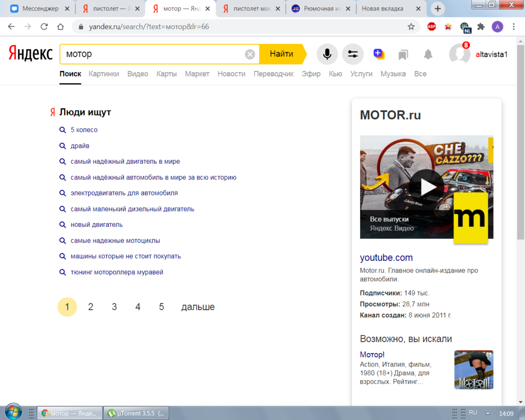Switch to the Карты tab
This screenshot has height=420, width=525.
tap(166, 73)
